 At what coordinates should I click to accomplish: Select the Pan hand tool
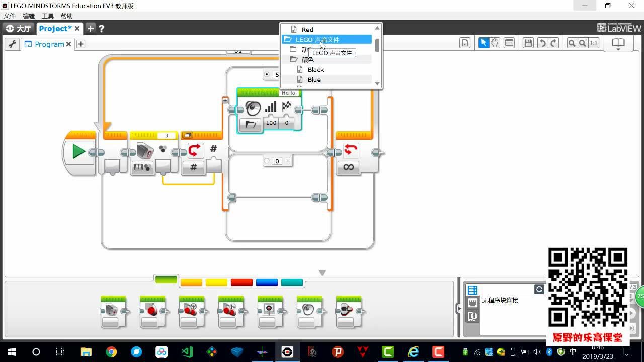[495, 43]
